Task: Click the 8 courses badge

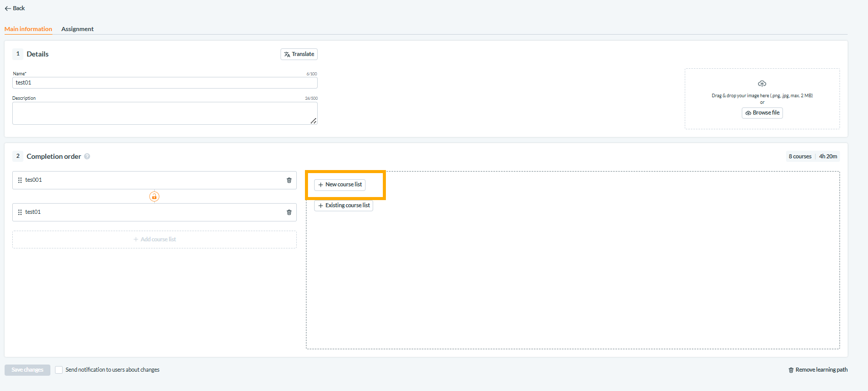Action: (800, 156)
